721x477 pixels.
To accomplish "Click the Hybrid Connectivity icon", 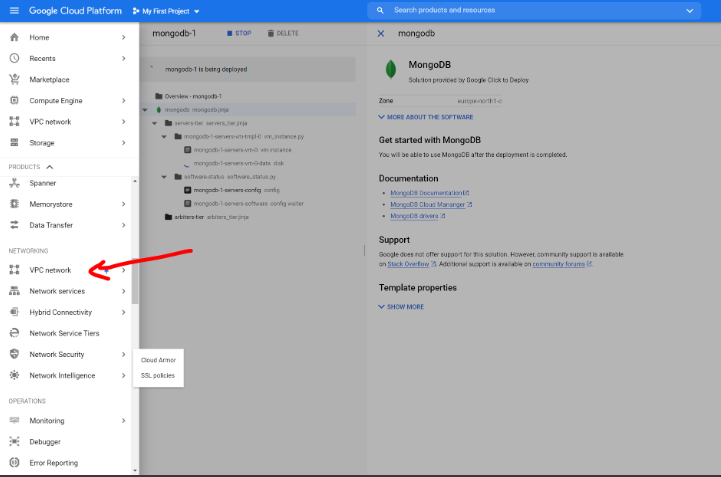I will click(x=14, y=312).
